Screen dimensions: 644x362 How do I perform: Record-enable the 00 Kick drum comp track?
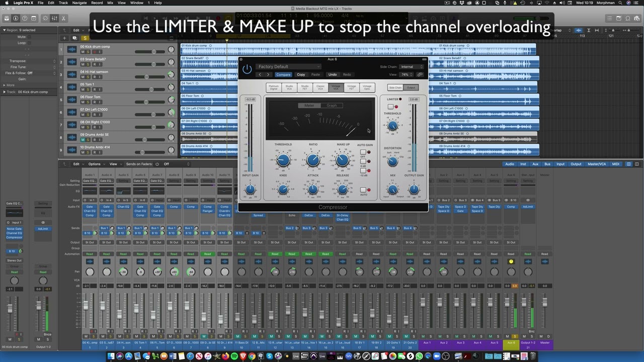click(x=94, y=52)
